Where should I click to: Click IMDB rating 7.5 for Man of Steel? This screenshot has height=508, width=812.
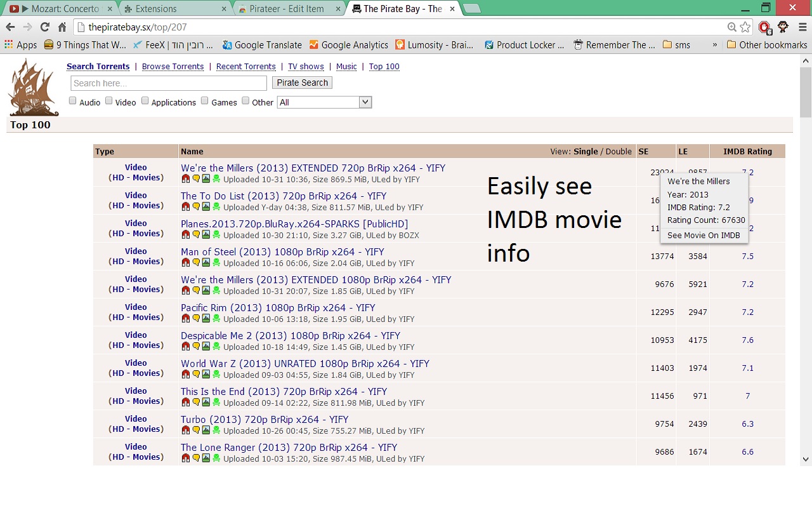click(747, 256)
